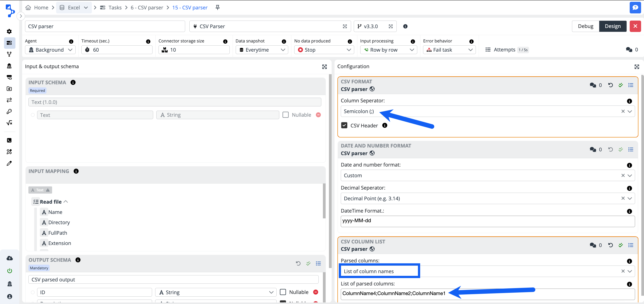Go to Tasks in the breadcrumb
644x304 pixels.
point(114,8)
